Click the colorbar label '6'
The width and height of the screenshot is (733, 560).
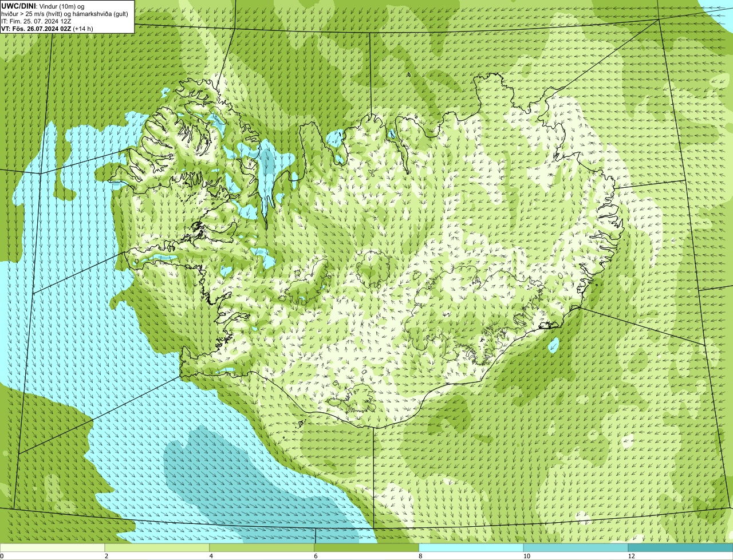pos(316,556)
